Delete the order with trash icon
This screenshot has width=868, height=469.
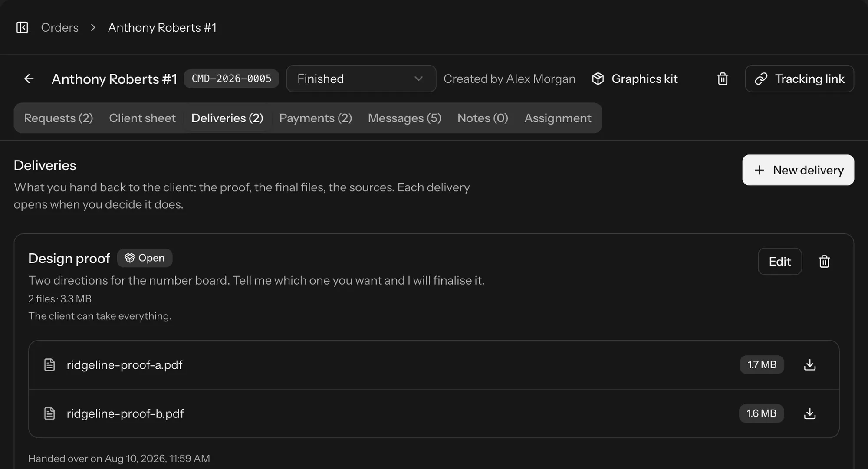pyautogui.click(x=723, y=79)
